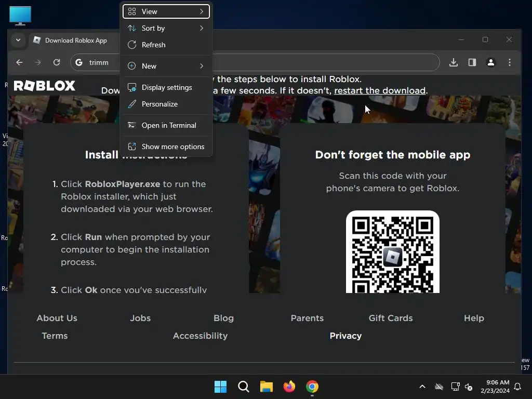Click muted volume tray icon
This screenshot has width=532, height=399.
coord(469,387)
